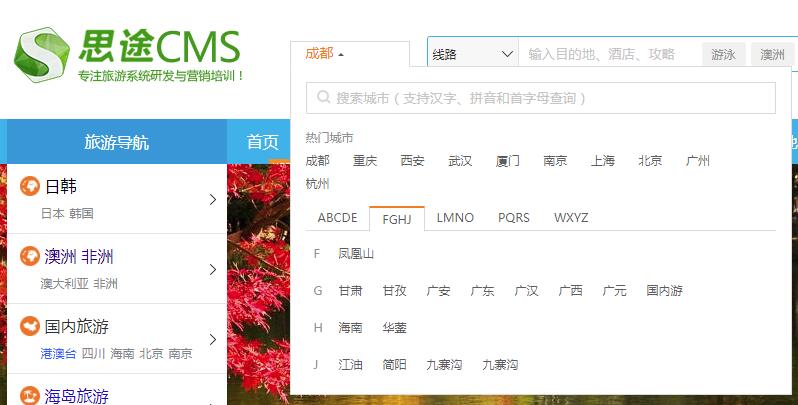Expand the 日韩 row arrow

[212, 199]
